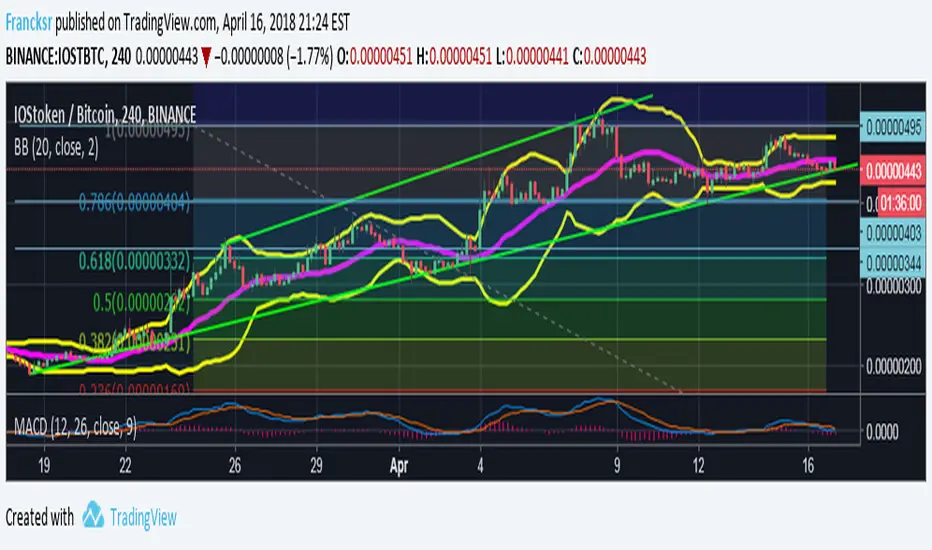Image resolution: width=932 pixels, height=550 pixels.
Task: Click the date label 29 on time axis
Action: [x=316, y=466]
